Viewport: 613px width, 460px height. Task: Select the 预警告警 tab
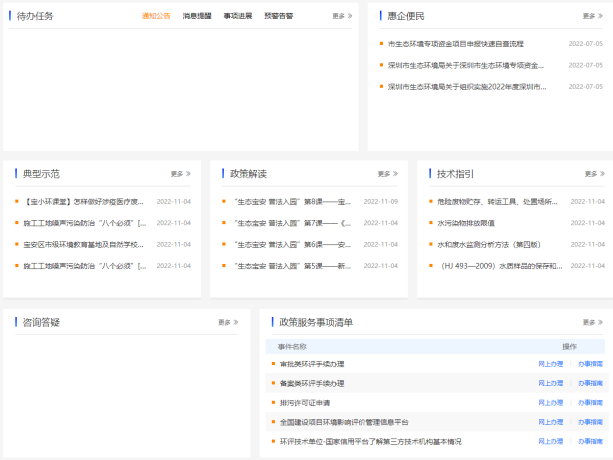click(278, 16)
